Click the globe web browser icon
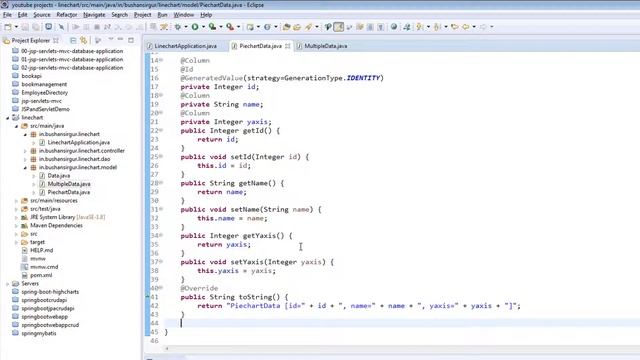Image resolution: width=640 pixels, height=360 pixels. pos(394,27)
